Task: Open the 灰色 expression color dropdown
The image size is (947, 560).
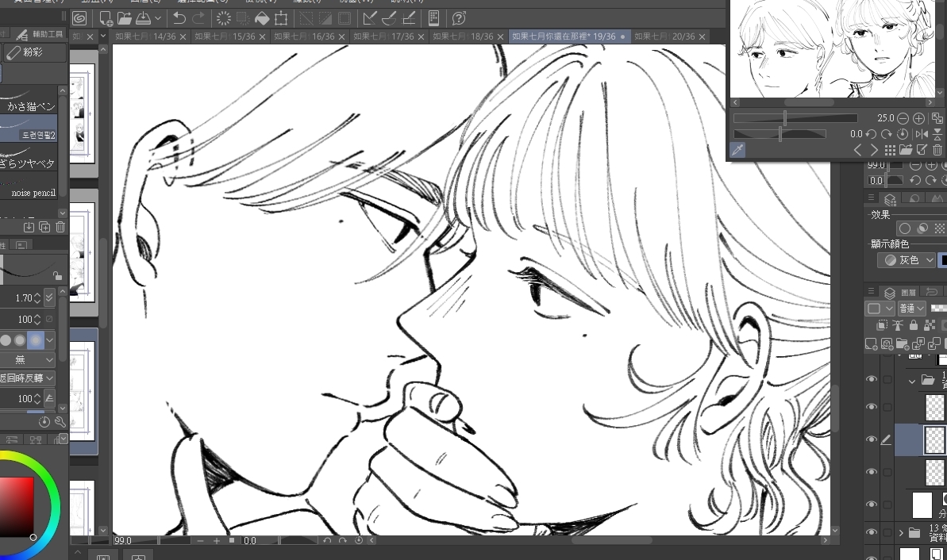Action: [907, 260]
